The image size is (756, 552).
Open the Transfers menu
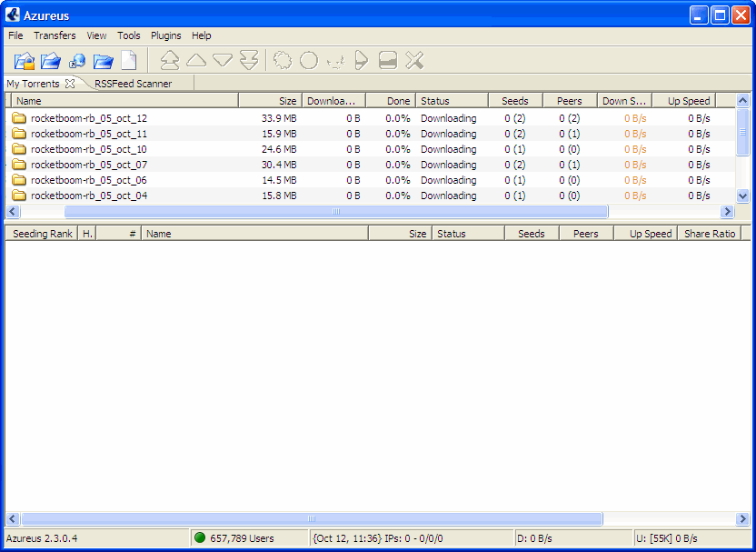55,35
